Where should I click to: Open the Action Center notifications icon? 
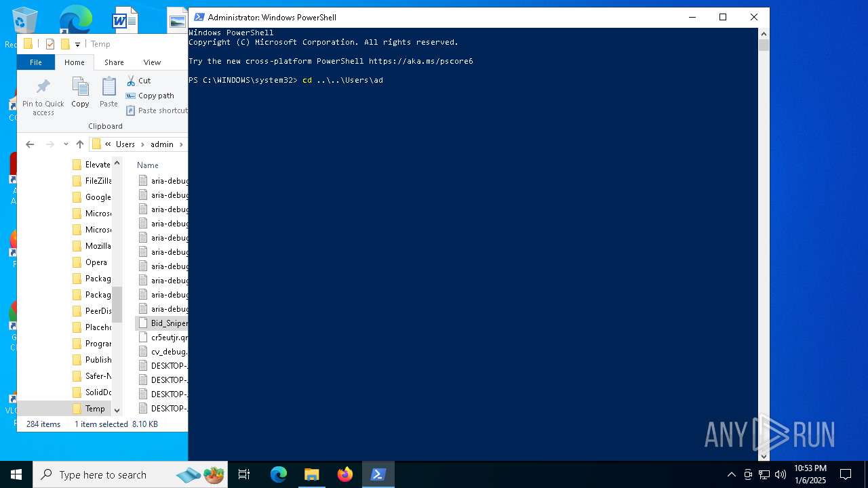tap(846, 474)
